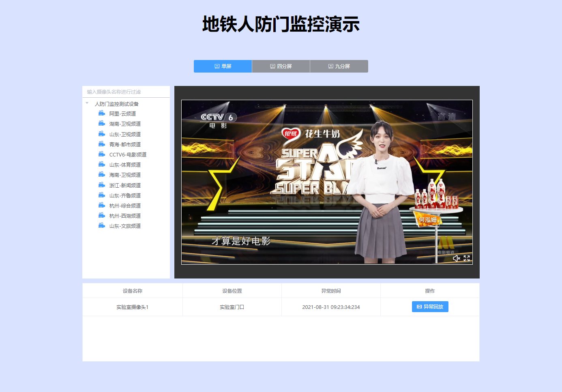Image resolution: width=562 pixels, height=392 pixels.
Task: Click camera icon beside CCTV6-电影频道
Action: point(102,154)
